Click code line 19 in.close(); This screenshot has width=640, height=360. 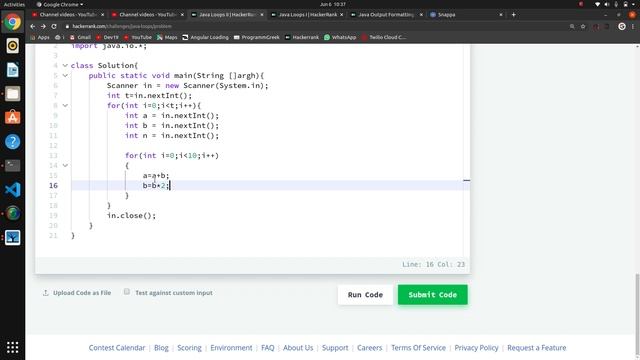pos(131,216)
